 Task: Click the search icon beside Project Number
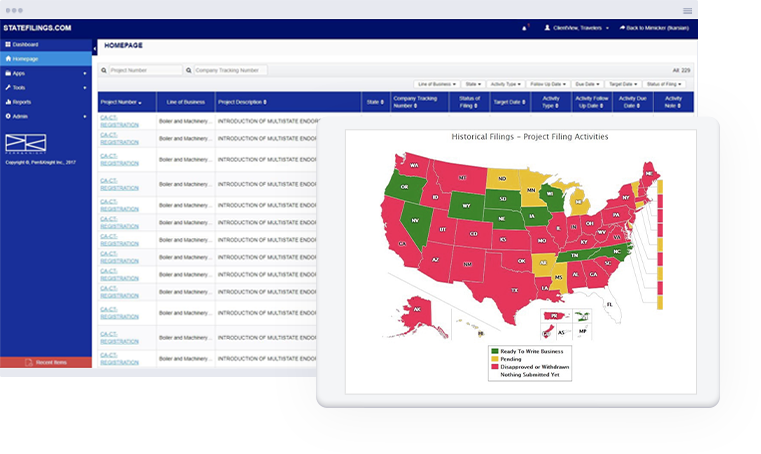104,71
